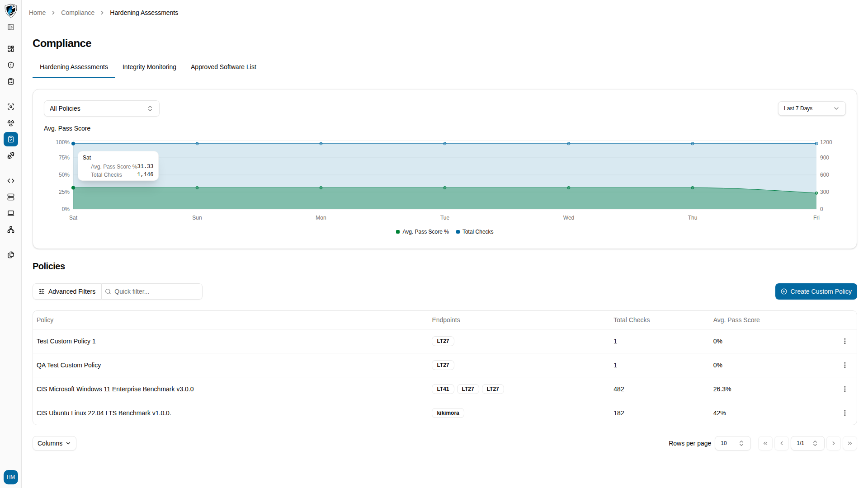This screenshot has height=488, width=868.
Task: Open Advanced Filters
Action: (67, 291)
